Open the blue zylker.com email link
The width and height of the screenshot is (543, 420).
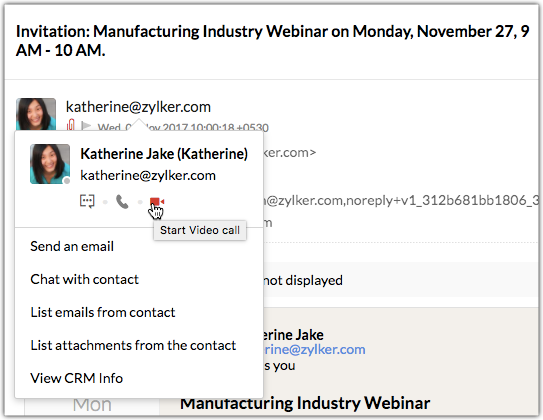(x=314, y=349)
